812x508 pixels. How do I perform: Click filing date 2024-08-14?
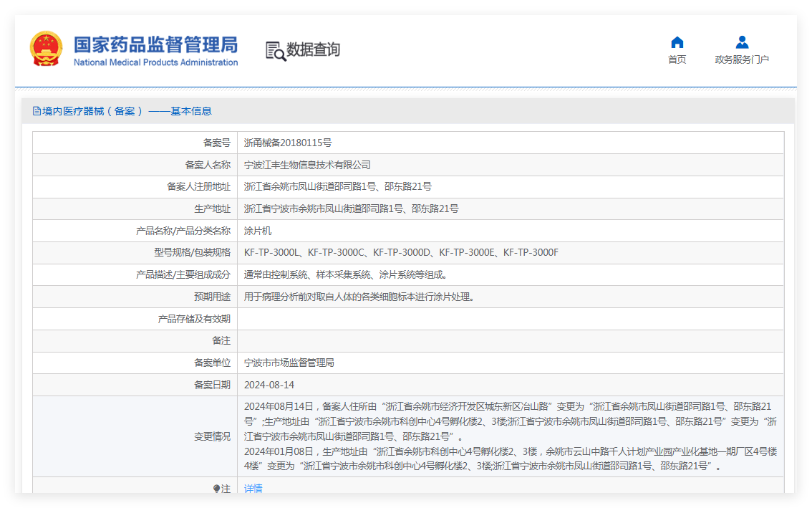269,385
